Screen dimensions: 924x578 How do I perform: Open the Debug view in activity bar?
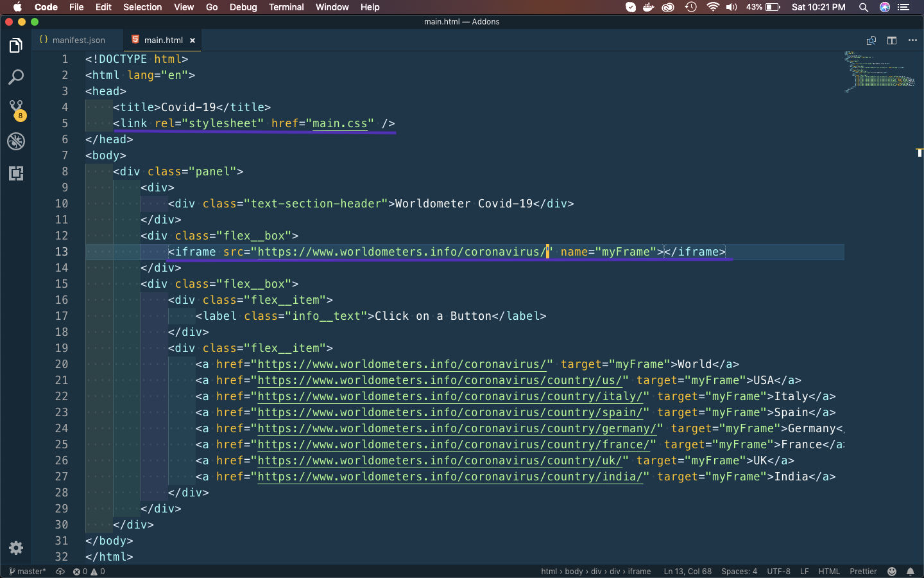pos(16,141)
